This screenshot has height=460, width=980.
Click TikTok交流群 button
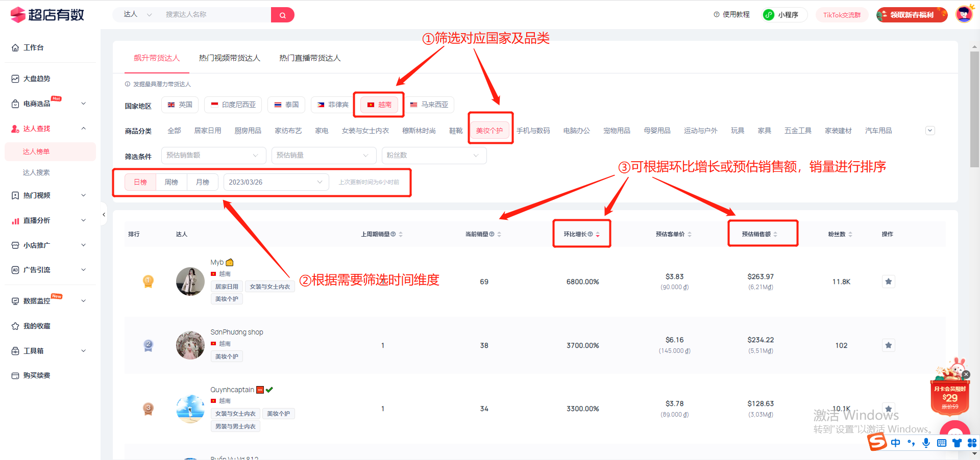coord(842,15)
